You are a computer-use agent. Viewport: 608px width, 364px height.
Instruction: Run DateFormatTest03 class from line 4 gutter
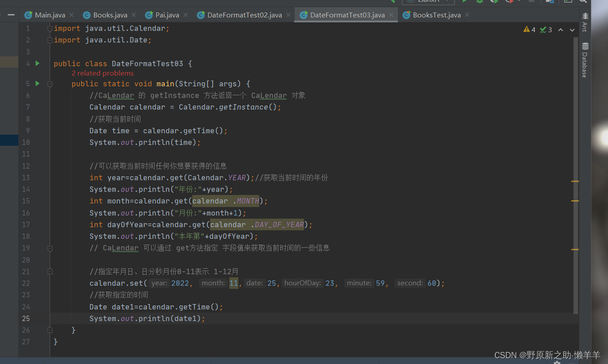coord(37,63)
